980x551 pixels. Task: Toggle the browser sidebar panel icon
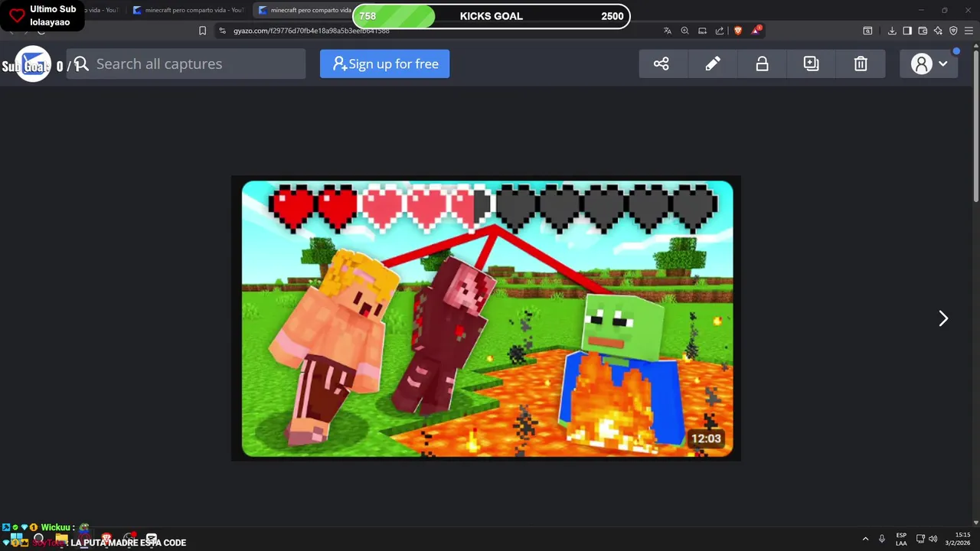(x=907, y=31)
